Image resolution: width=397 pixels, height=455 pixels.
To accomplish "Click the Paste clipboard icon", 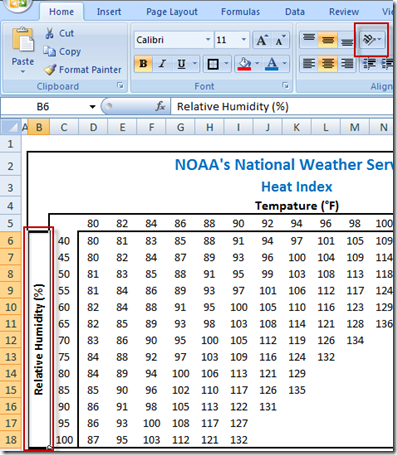I will pos(23,40).
